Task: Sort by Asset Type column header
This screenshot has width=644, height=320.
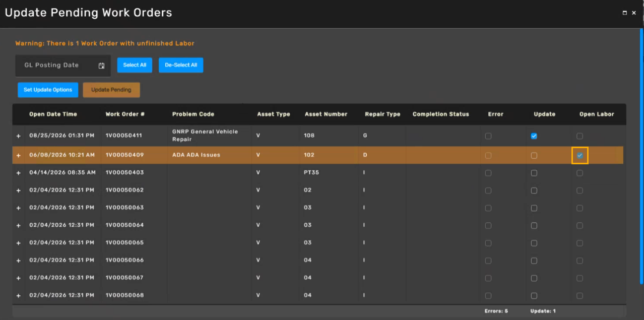Action: pyautogui.click(x=274, y=114)
